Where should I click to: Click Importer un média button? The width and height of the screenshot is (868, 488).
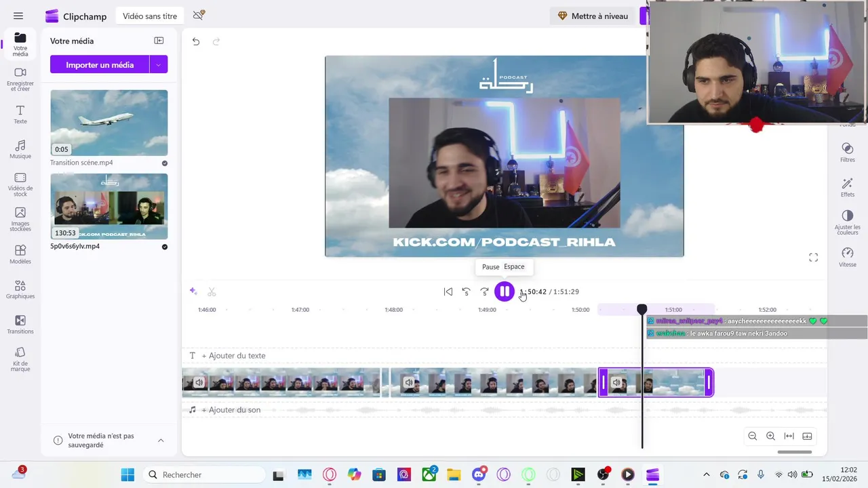(100, 64)
